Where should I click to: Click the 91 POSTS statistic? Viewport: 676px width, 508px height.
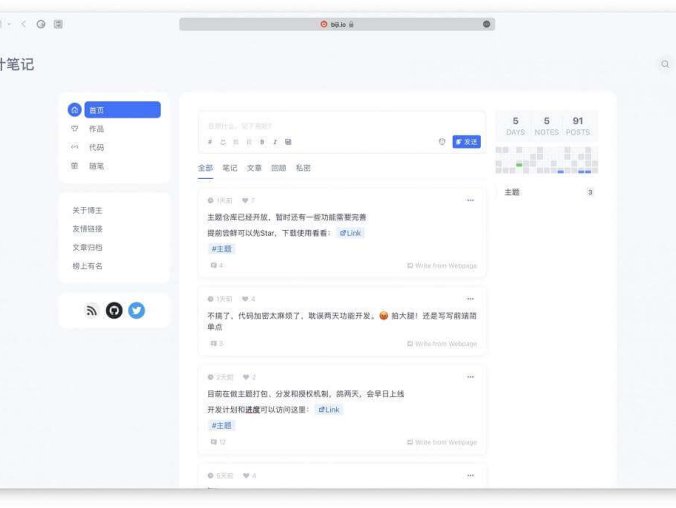(x=578, y=126)
